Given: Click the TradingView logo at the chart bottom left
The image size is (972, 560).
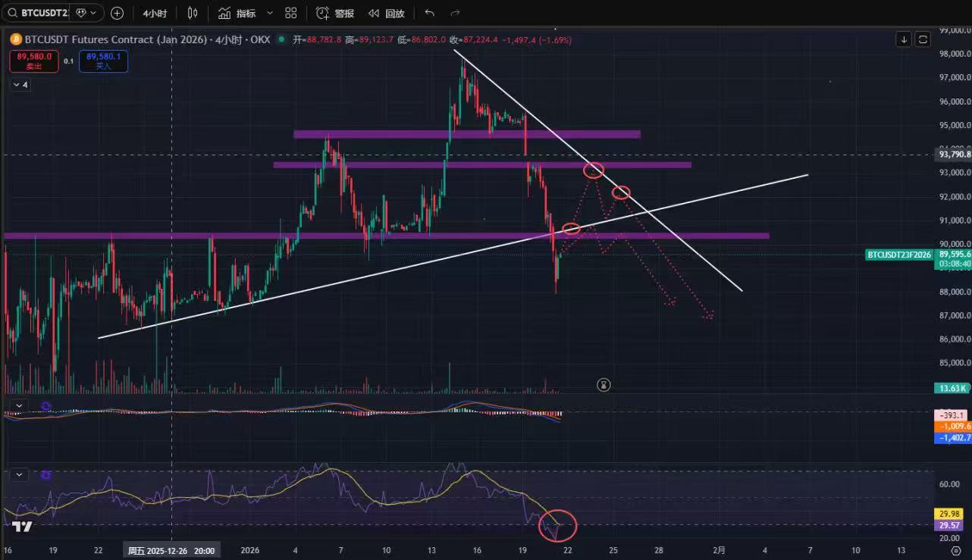Looking at the screenshot, I should coord(22,527).
